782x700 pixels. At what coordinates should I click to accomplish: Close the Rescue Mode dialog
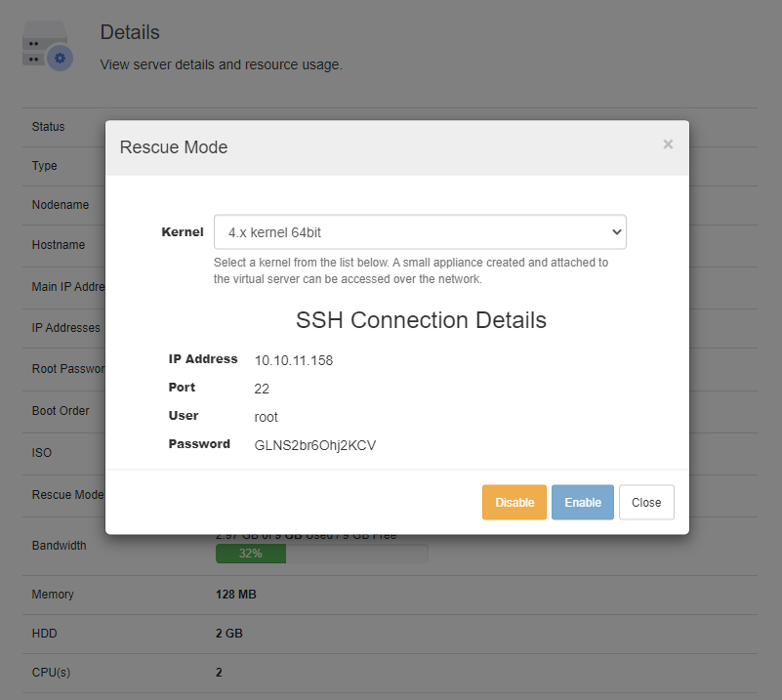(x=646, y=502)
